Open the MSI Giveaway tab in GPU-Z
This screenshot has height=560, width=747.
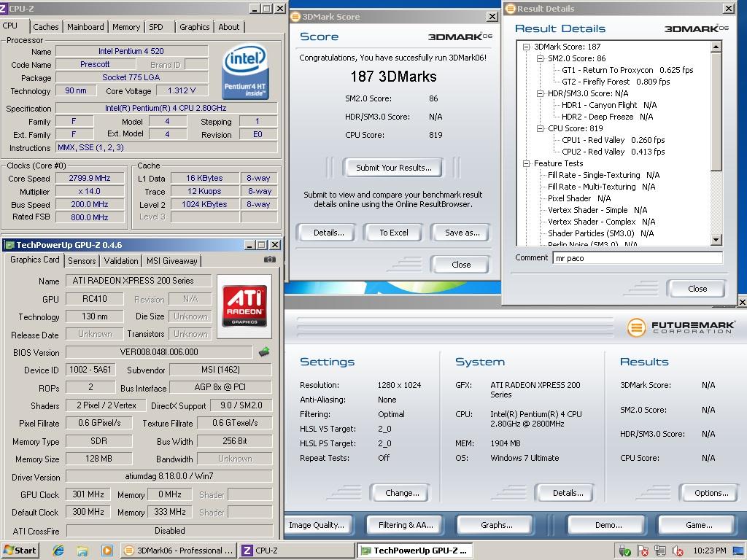(172, 261)
